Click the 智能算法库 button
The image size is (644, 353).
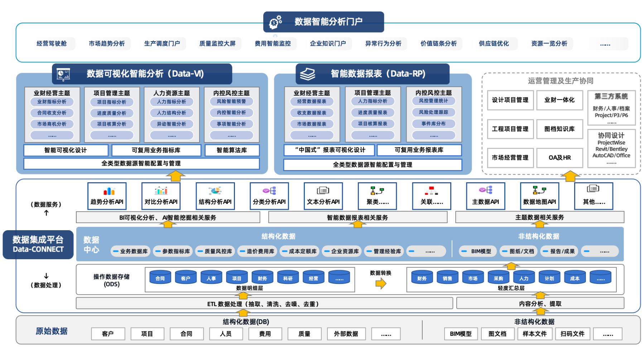click(x=232, y=150)
